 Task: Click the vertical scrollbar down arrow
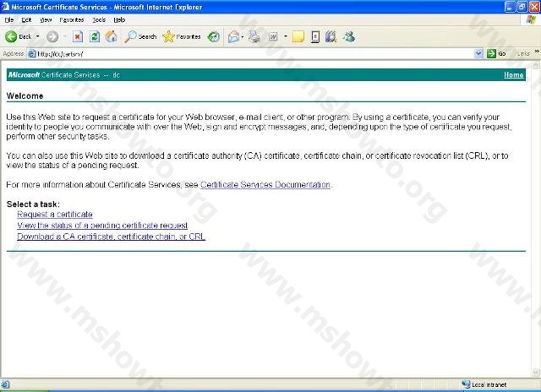536,372
